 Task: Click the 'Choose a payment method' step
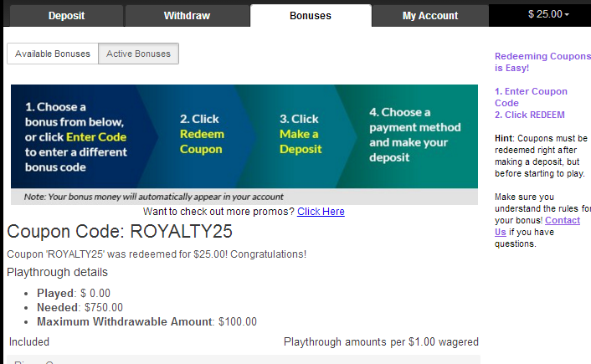414,136
